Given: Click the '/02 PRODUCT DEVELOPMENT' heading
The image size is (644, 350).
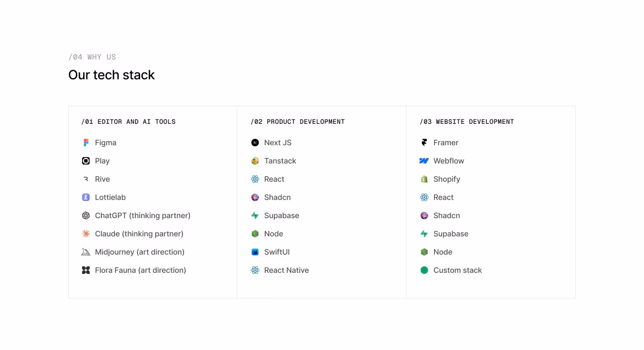Looking at the screenshot, I should (298, 122).
